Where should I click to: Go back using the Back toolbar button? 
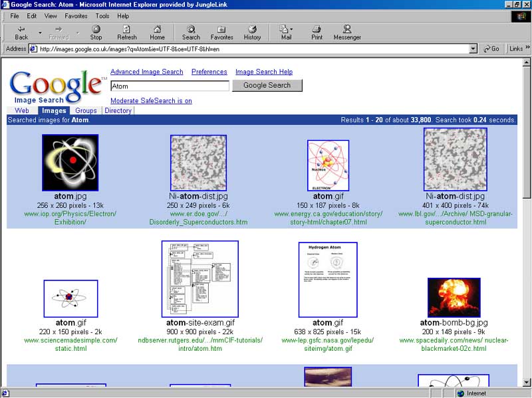tap(21, 33)
